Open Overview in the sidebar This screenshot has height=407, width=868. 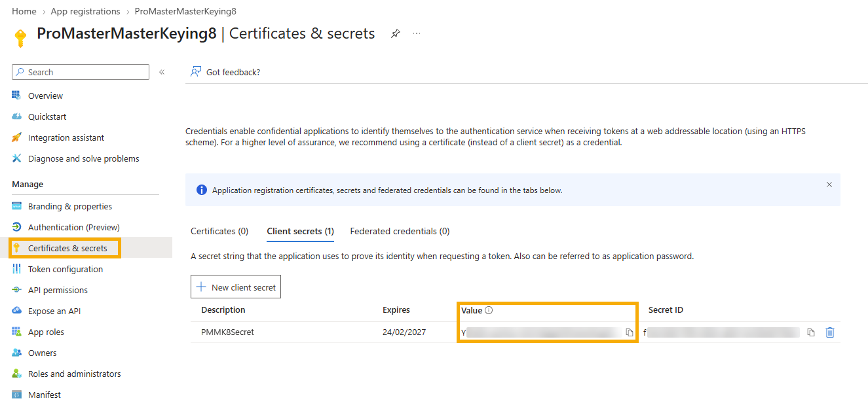pyautogui.click(x=45, y=96)
